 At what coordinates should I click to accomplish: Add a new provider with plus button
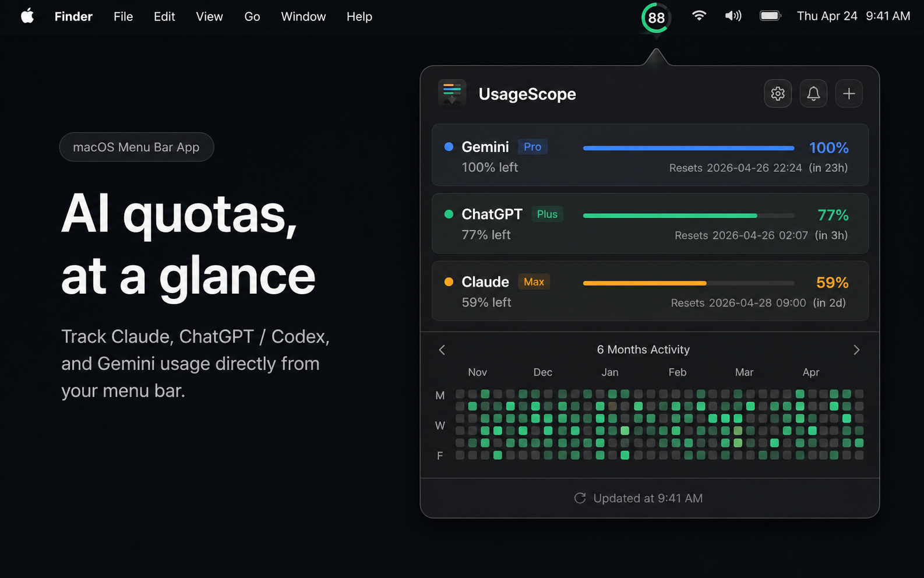tap(849, 93)
